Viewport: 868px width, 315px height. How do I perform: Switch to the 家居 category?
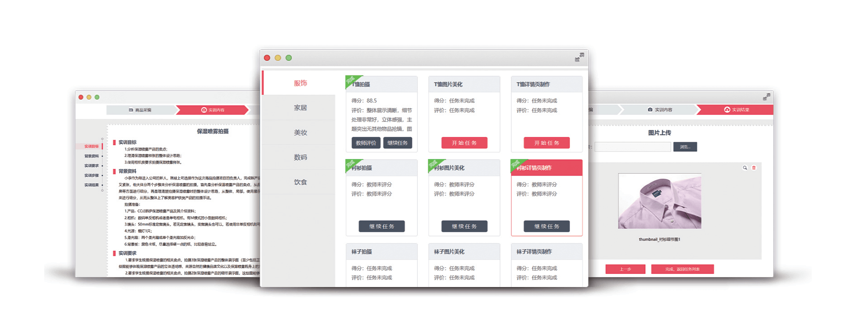click(300, 108)
